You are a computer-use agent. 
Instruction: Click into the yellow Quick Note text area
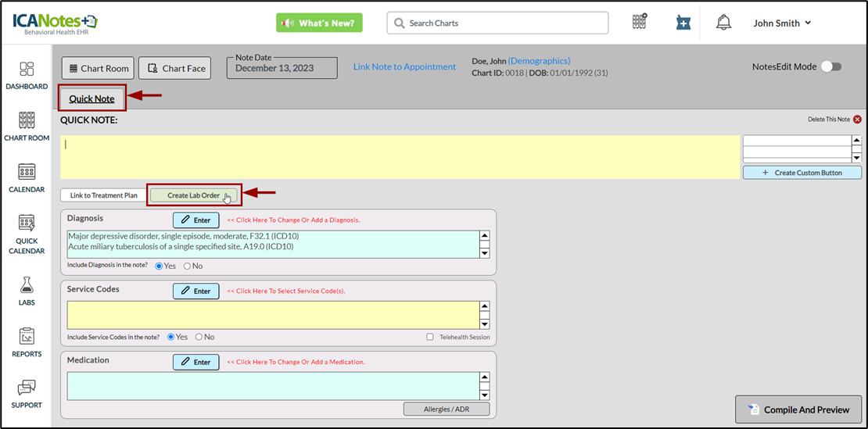tap(400, 157)
